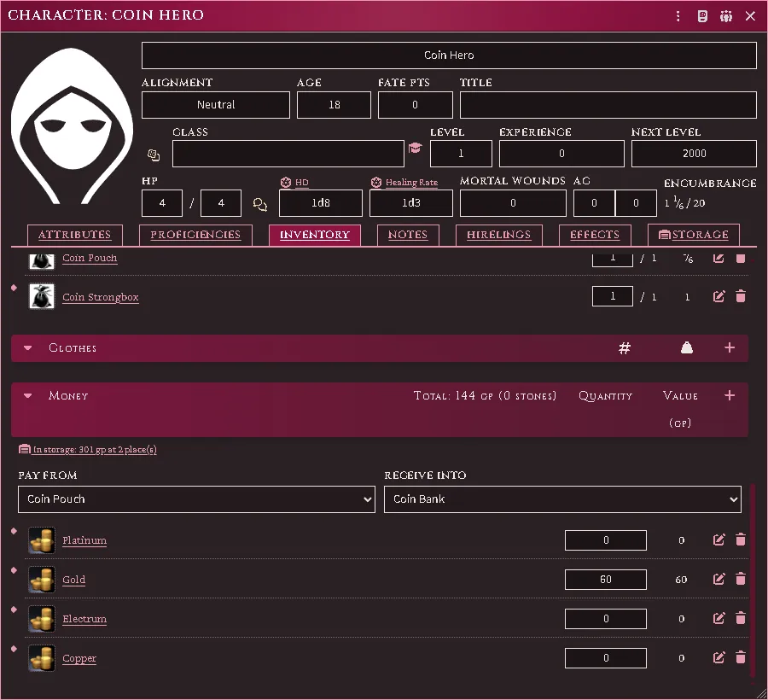Edit the Coin Pouch item

click(x=719, y=258)
